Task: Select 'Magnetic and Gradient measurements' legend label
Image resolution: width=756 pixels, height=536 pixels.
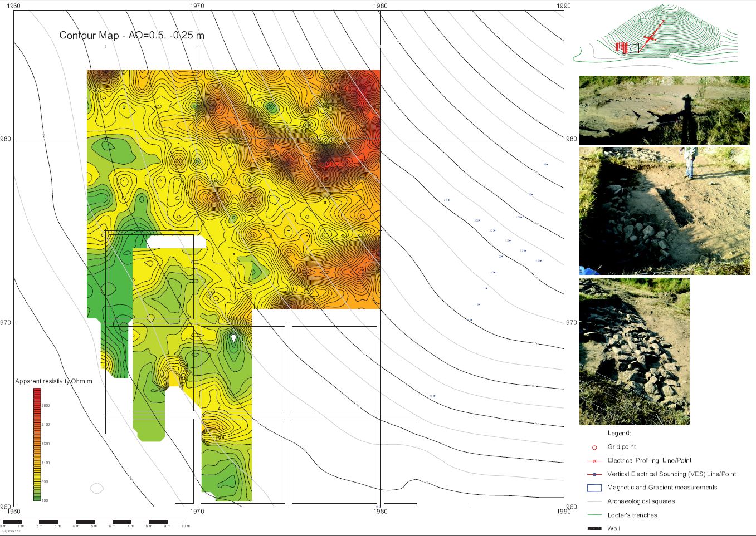Action: pyautogui.click(x=662, y=488)
